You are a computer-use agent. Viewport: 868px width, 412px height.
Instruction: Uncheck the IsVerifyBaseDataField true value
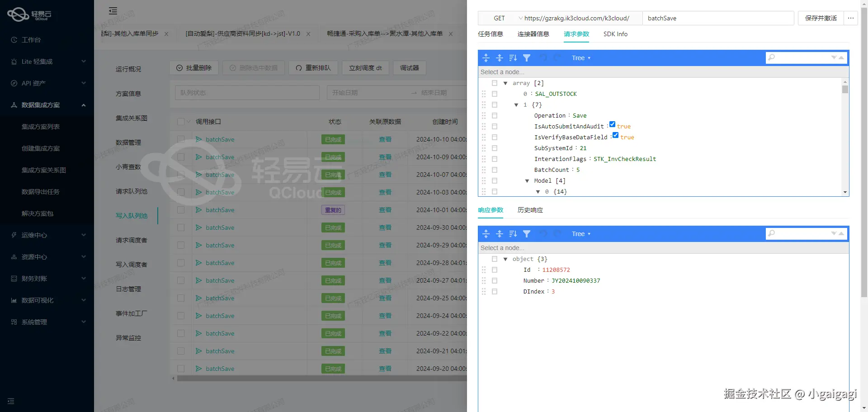click(x=615, y=135)
